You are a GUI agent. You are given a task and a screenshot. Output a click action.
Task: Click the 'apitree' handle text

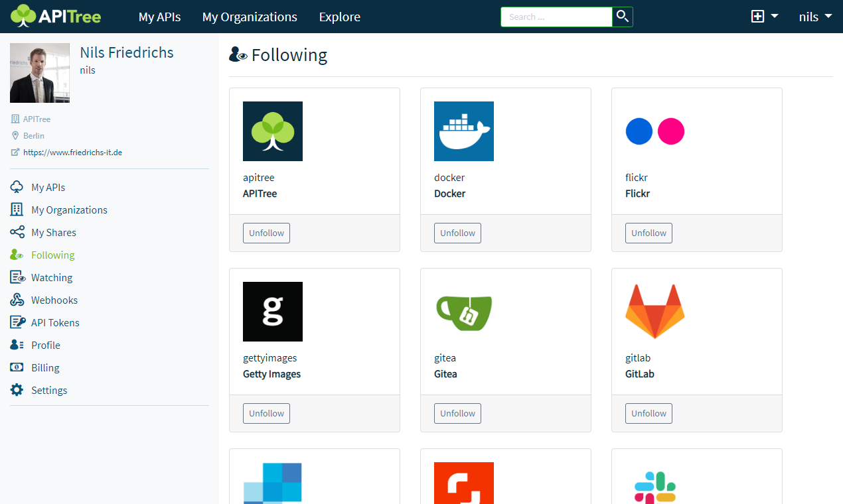(x=259, y=178)
